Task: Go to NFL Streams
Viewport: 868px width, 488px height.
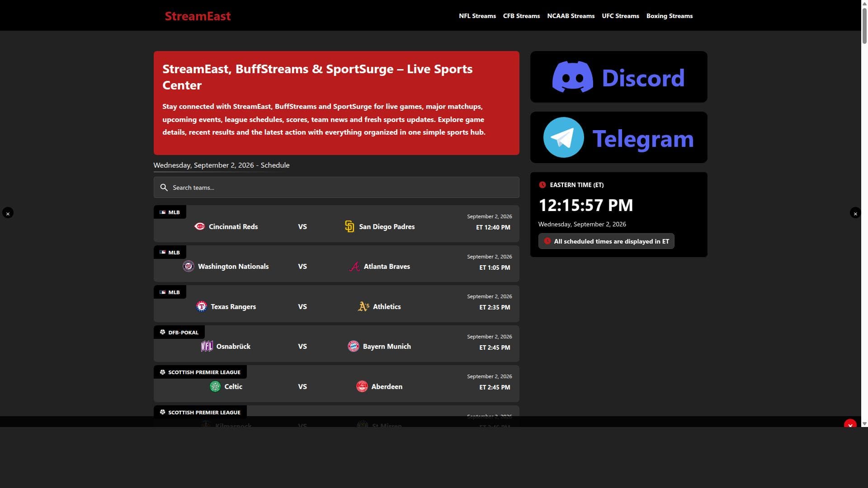Action: 477,16
